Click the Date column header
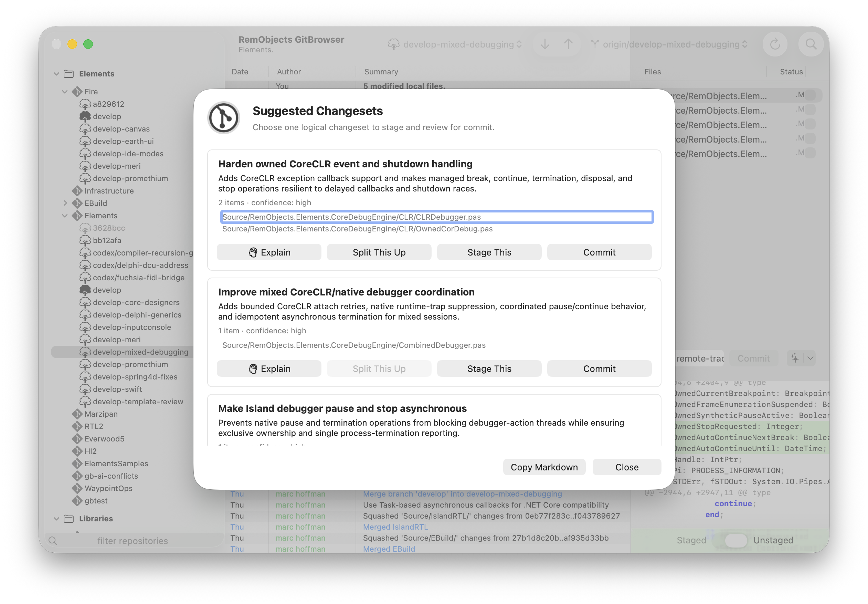This screenshot has height=604, width=868. click(240, 72)
